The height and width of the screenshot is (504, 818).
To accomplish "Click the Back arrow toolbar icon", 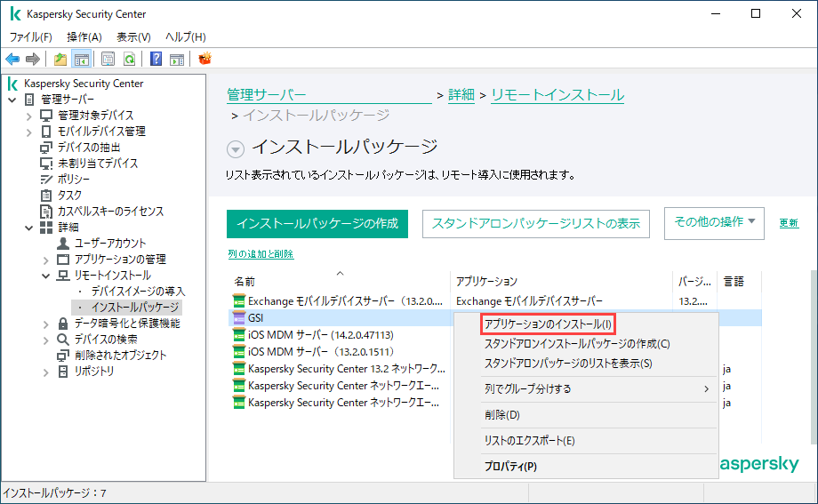I will click(x=12, y=59).
